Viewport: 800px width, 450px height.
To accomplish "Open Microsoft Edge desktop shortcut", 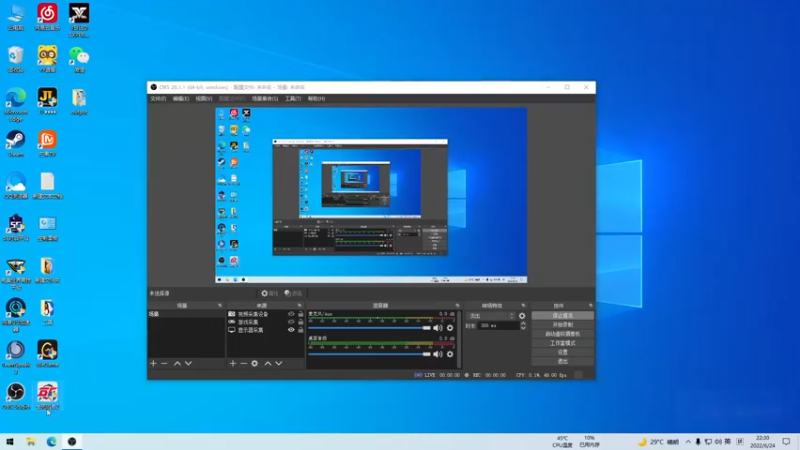I will coord(16,104).
